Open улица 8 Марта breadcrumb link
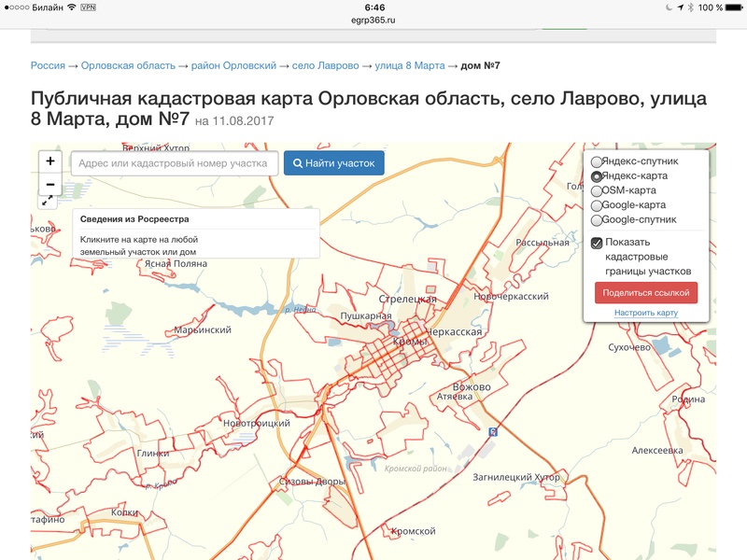Screen dimensions: 747x560 (410, 65)
